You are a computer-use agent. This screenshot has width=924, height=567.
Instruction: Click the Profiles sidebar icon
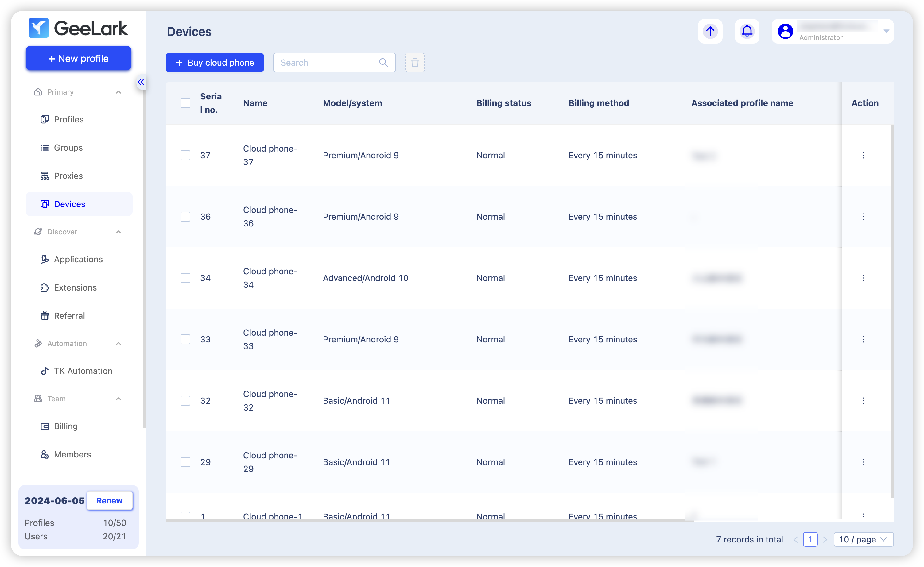[x=45, y=119]
